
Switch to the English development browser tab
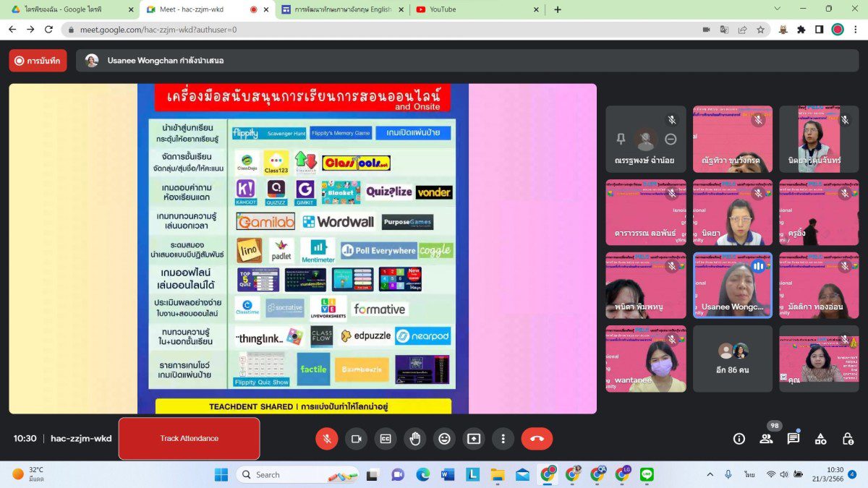[342, 9]
